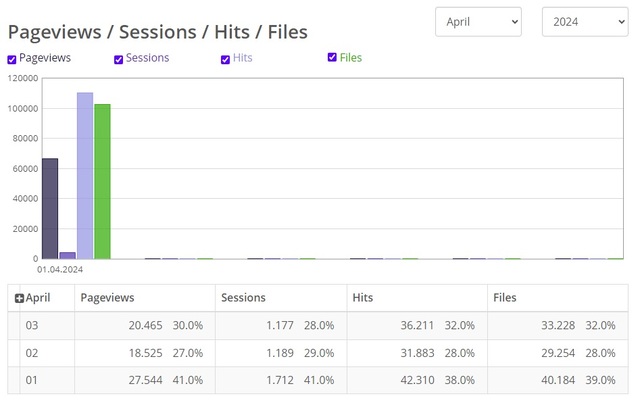
Task: Select the Files column header
Action: click(505, 298)
